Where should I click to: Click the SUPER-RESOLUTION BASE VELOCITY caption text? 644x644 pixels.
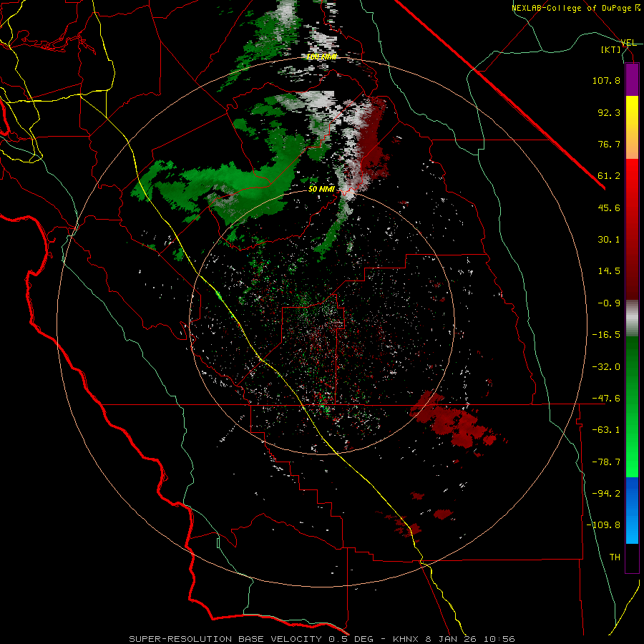click(x=225, y=639)
